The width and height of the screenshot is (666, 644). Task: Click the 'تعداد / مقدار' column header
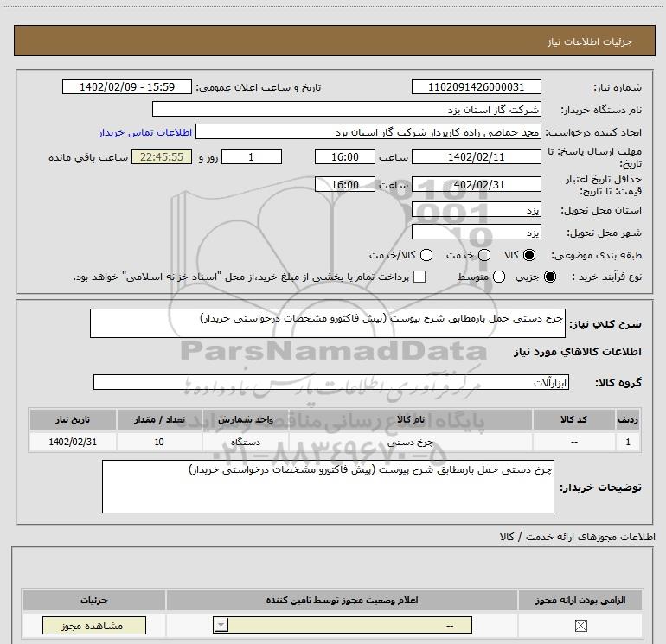159,419
